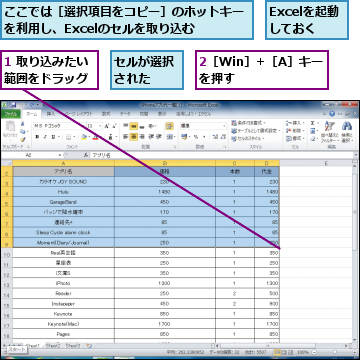The image size is (360, 360).
Task: Switch to the Data ribbon tab
Action: (x=125, y=114)
